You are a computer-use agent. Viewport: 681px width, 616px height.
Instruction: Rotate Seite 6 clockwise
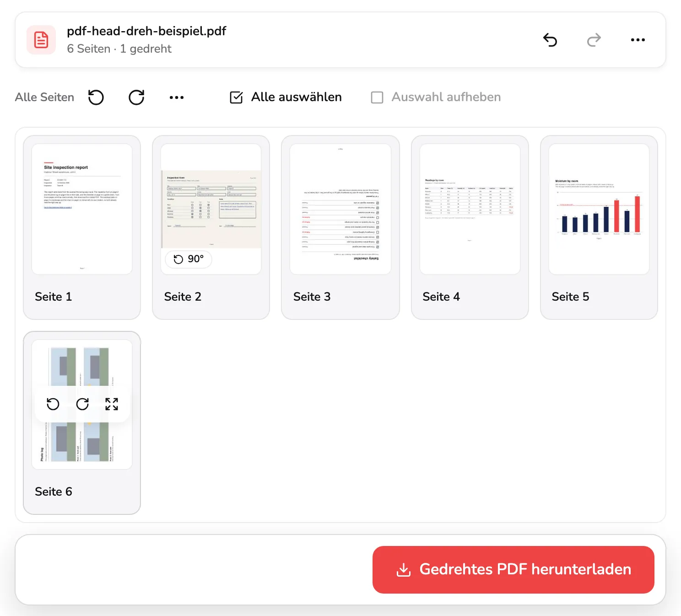tap(82, 404)
